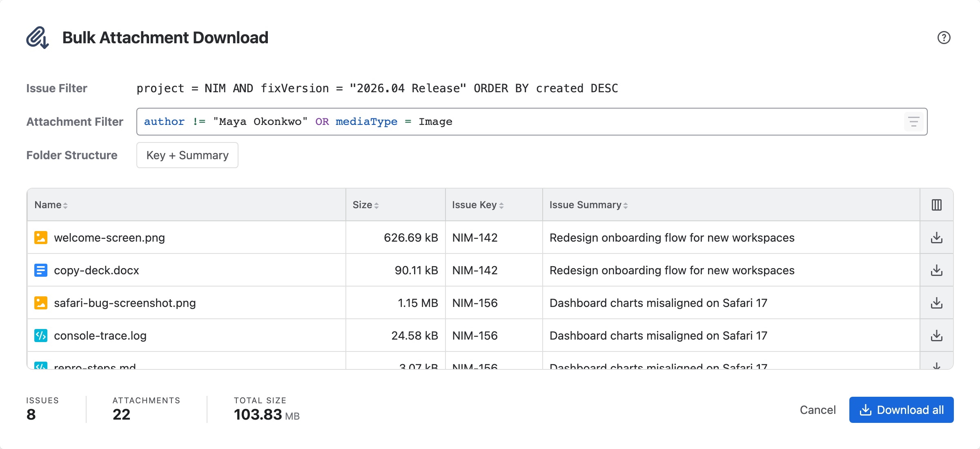Focus the Attachment Filter query field
The image size is (980, 449).
(532, 122)
